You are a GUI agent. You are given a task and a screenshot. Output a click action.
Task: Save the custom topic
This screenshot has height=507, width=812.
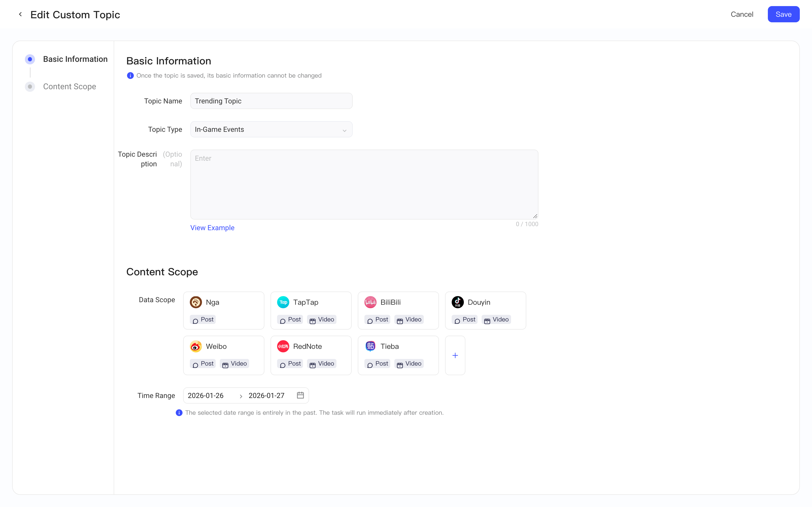coord(783,14)
